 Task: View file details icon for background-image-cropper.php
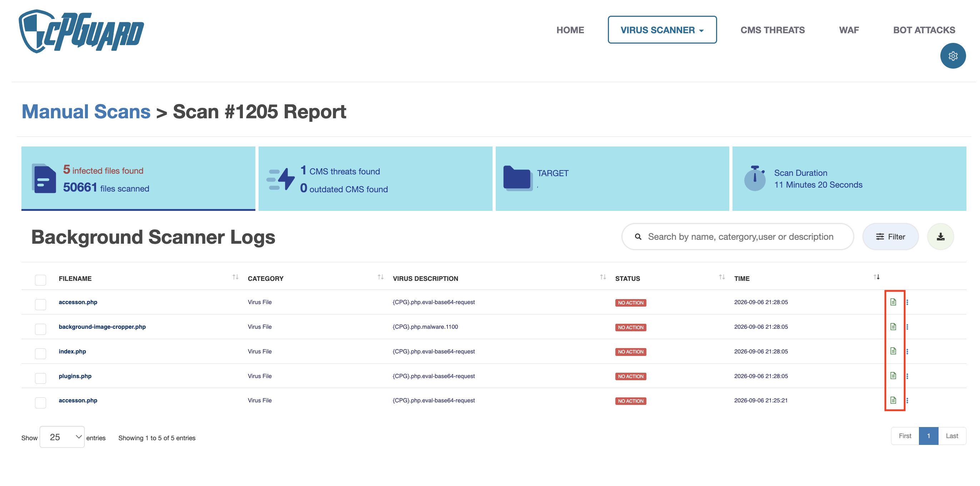click(893, 327)
